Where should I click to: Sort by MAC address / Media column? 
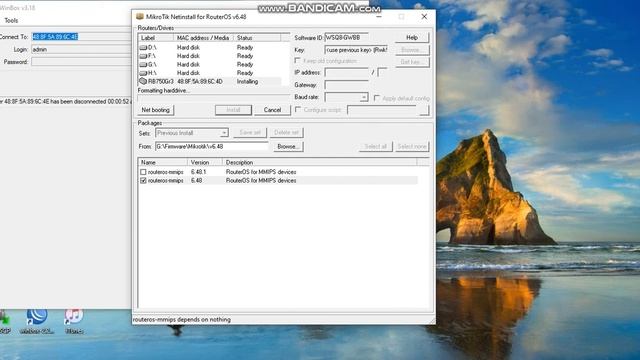tap(203, 38)
